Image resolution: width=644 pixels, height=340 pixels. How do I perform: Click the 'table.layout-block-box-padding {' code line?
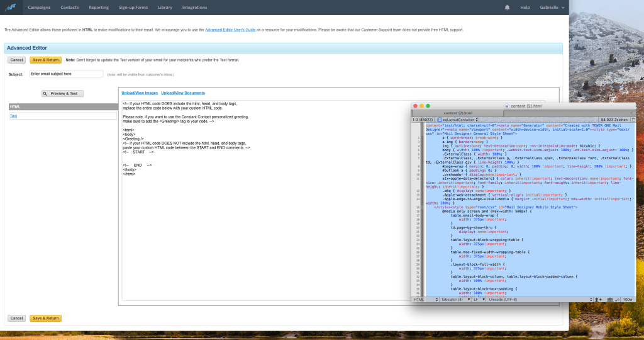point(484,289)
